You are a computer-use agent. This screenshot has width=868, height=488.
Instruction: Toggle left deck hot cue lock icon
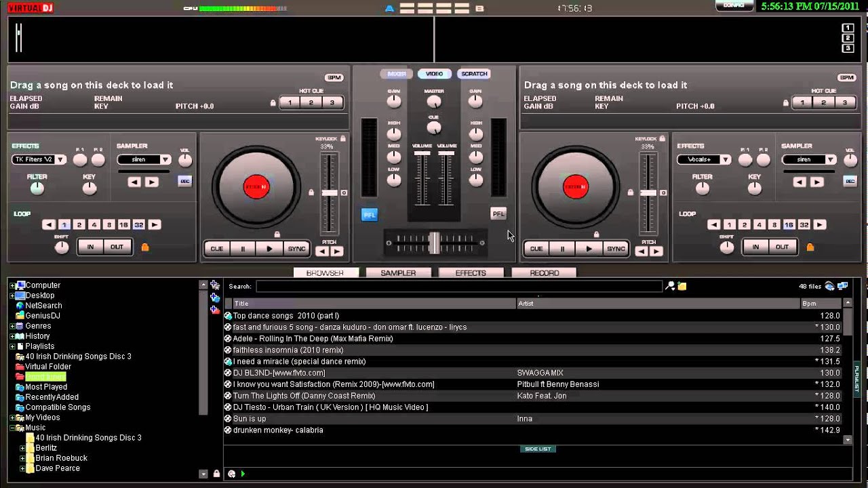point(273,103)
